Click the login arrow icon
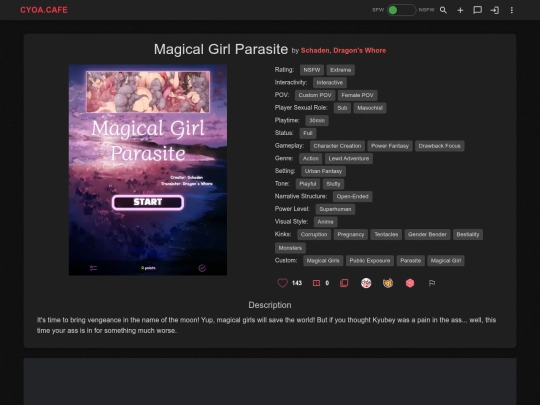 [495, 10]
